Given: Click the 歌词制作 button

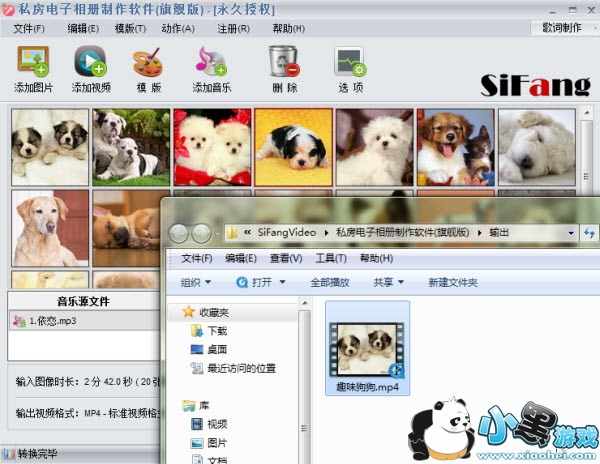Looking at the screenshot, I should [x=560, y=28].
